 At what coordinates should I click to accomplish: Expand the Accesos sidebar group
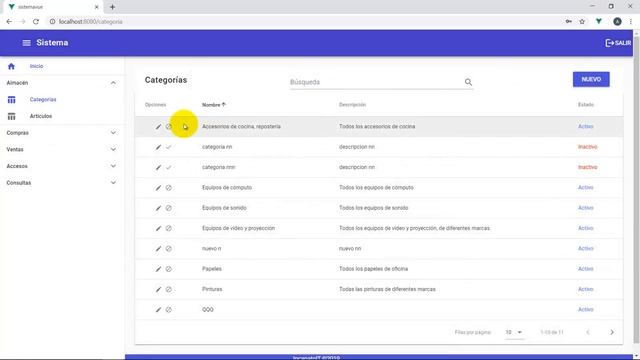[x=113, y=167]
